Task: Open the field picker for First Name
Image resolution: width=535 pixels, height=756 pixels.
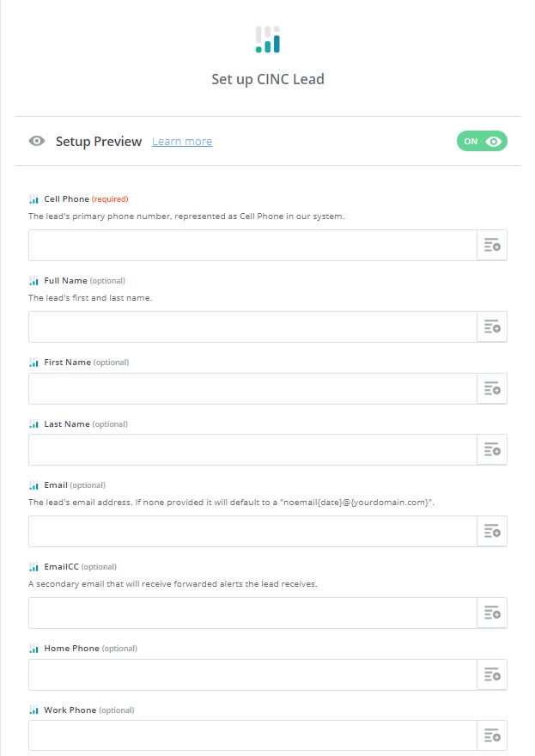Action: pyautogui.click(x=492, y=388)
